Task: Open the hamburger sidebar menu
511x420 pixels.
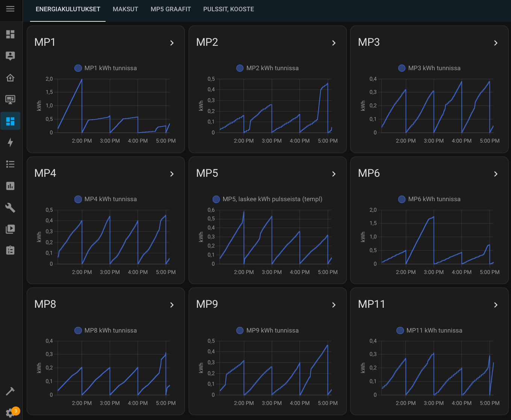Action: coord(11,9)
